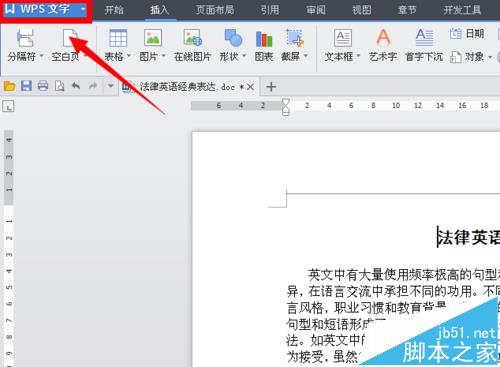This screenshot has width=500, height=367.
Task: Expand the 文本框 dropdown arrow
Action: click(x=359, y=56)
